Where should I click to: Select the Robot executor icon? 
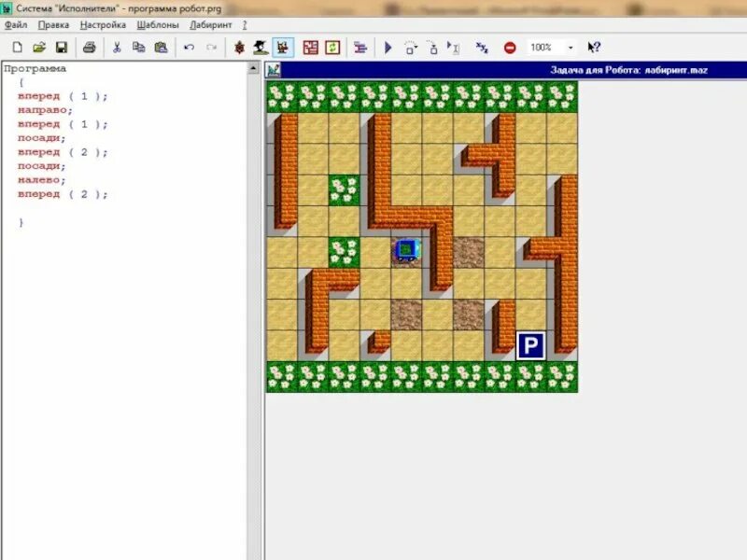(283, 48)
